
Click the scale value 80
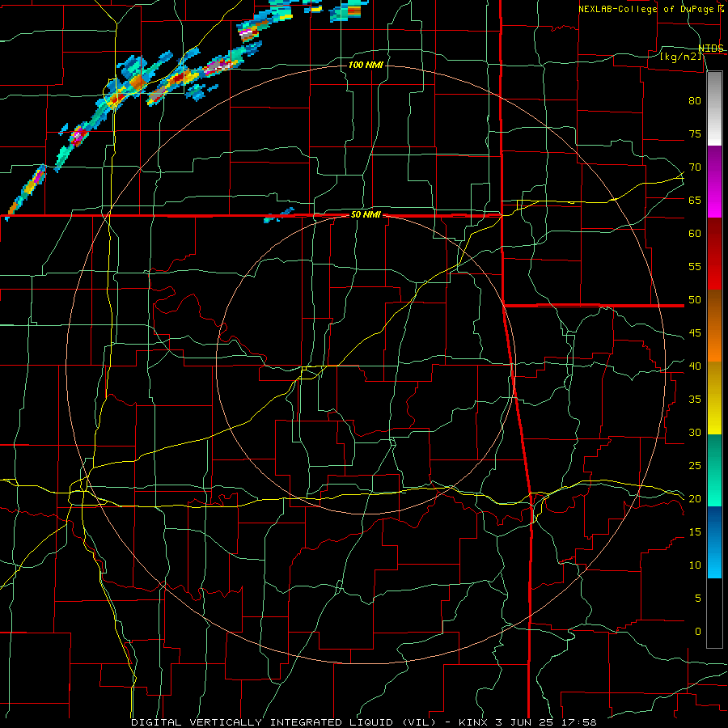click(695, 101)
